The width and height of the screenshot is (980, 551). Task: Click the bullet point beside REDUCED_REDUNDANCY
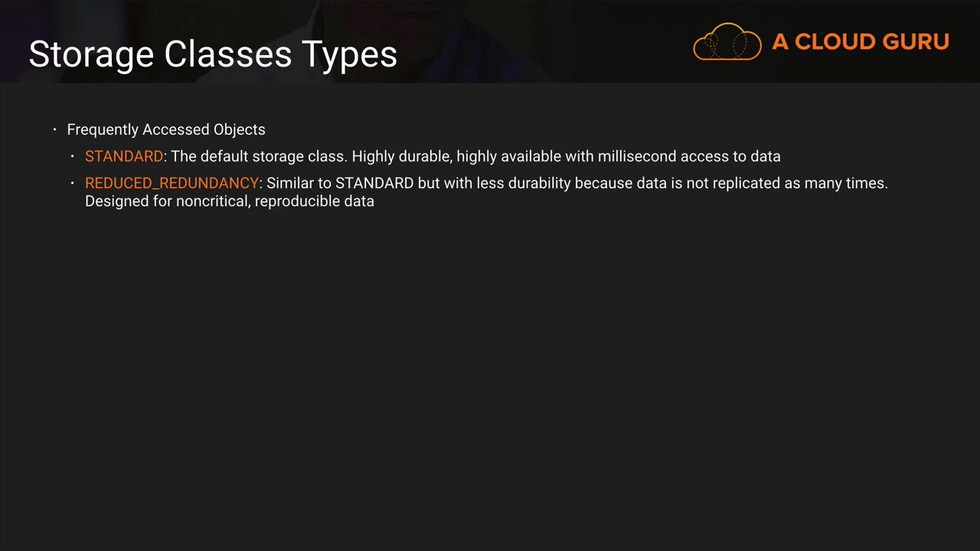(x=73, y=183)
